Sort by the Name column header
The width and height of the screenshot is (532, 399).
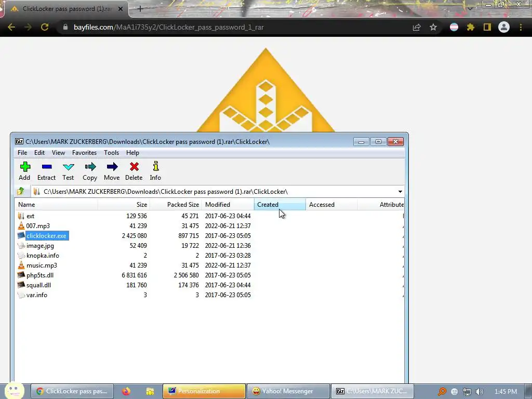56,205
